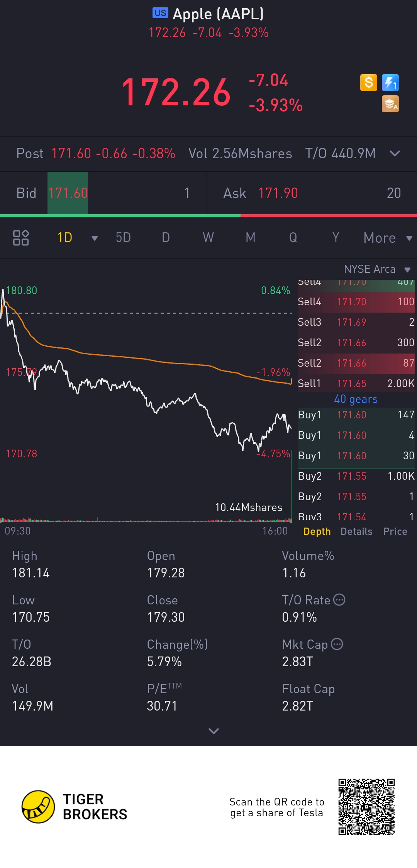Switch to the 5D chart tab

click(x=123, y=238)
